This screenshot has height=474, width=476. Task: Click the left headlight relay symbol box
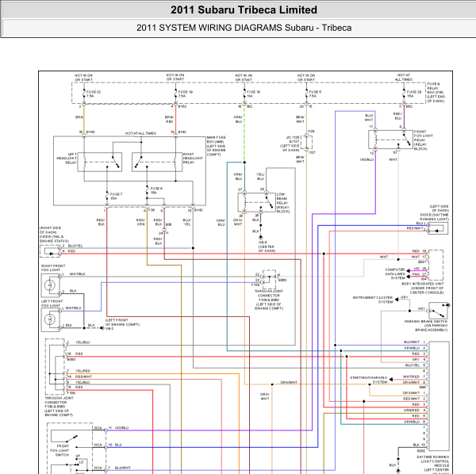coord(100,162)
